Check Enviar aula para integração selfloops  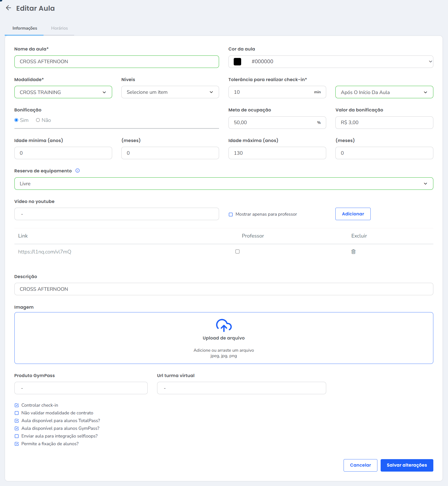tap(17, 436)
